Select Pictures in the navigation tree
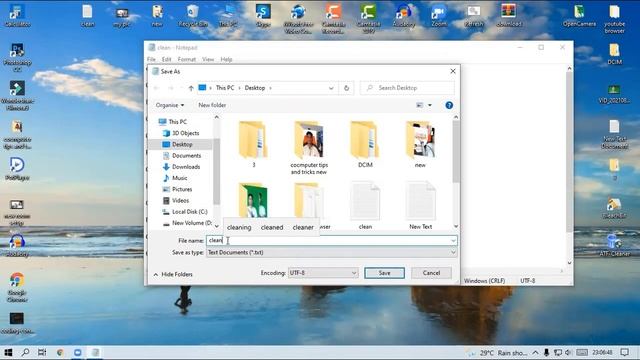 click(x=182, y=189)
